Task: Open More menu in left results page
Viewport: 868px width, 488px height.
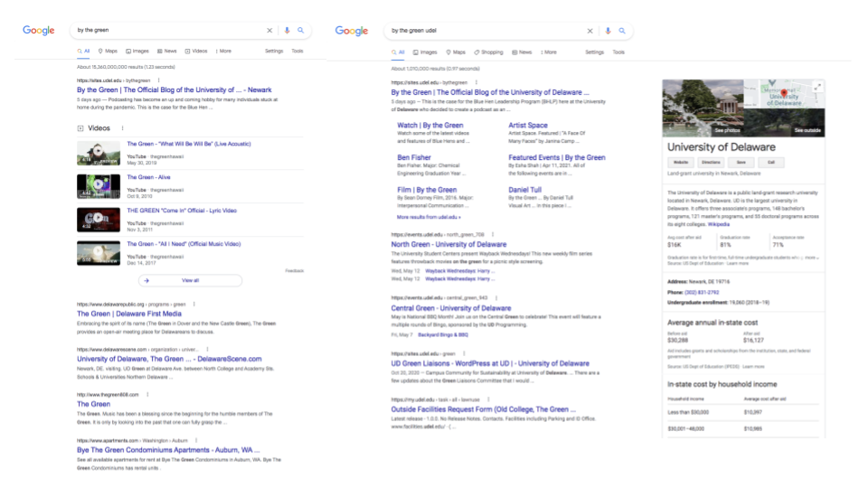Action: [x=223, y=51]
